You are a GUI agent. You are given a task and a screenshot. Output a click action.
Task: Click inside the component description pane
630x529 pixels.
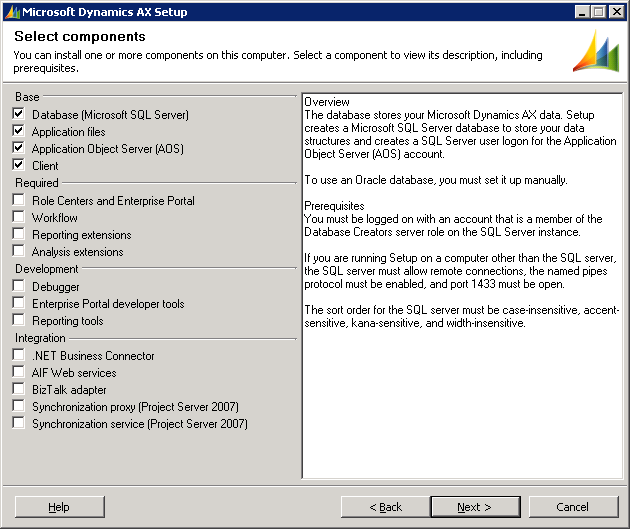pyautogui.click(x=462, y=390)
